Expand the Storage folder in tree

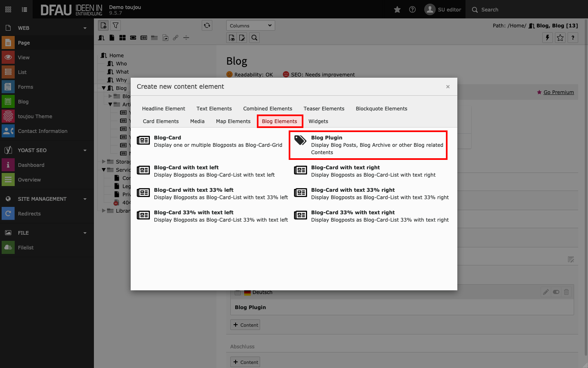(104, 162)
